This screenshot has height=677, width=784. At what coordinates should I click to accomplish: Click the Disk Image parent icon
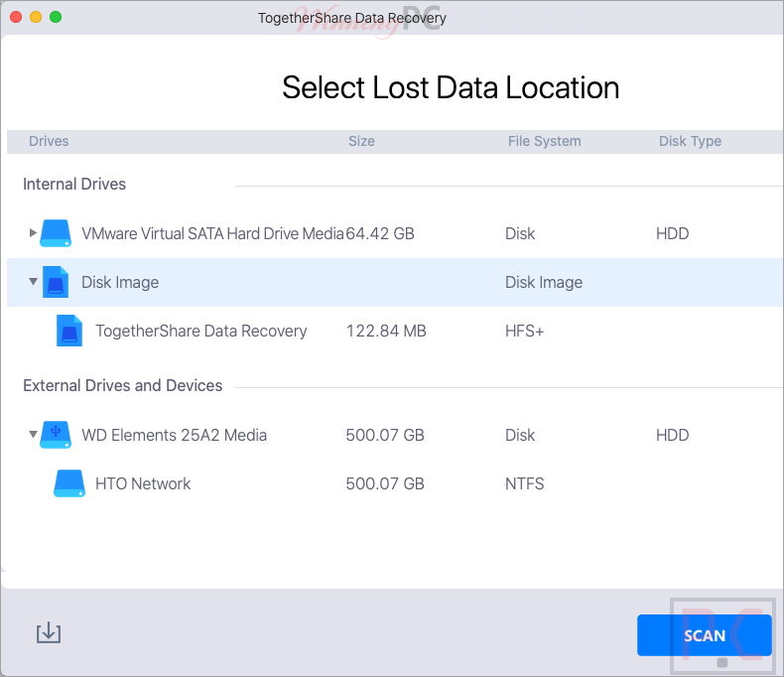click(56, 282)
